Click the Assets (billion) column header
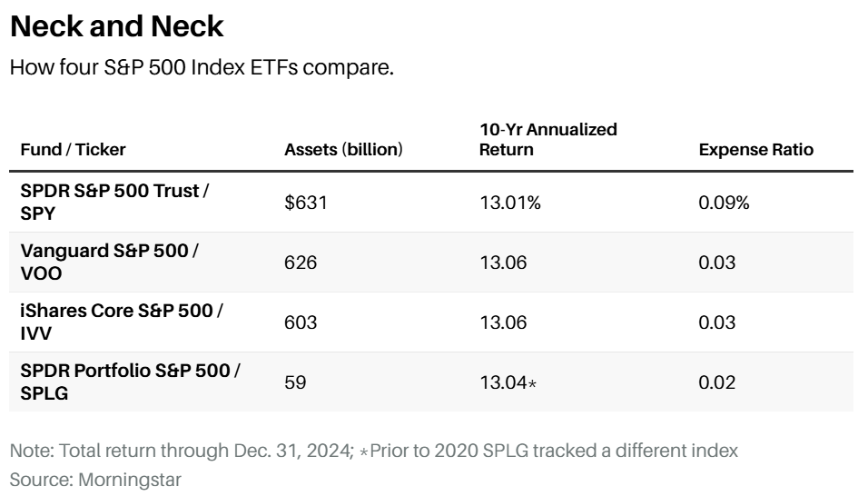This screenshot has width=868, height=496. coord(343,149)
